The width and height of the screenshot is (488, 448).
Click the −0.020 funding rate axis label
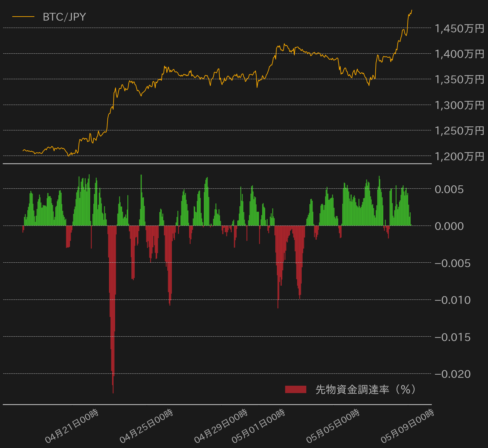pos(453,374)
